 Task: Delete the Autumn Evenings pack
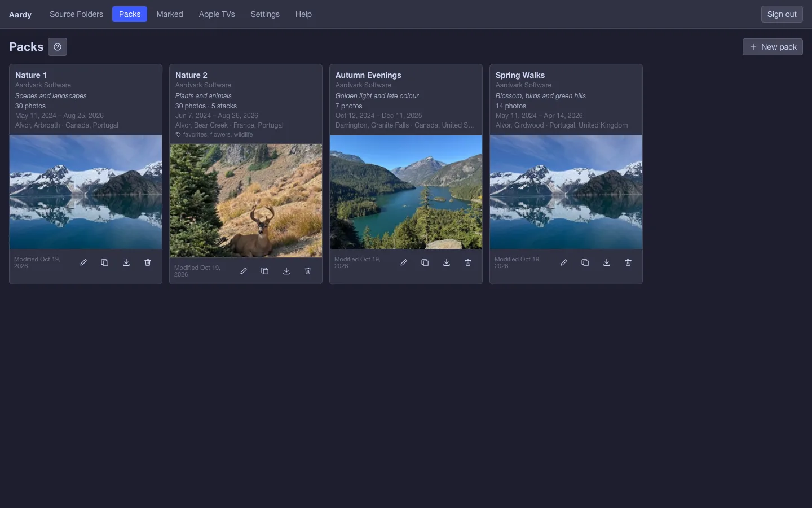(468, 262)
